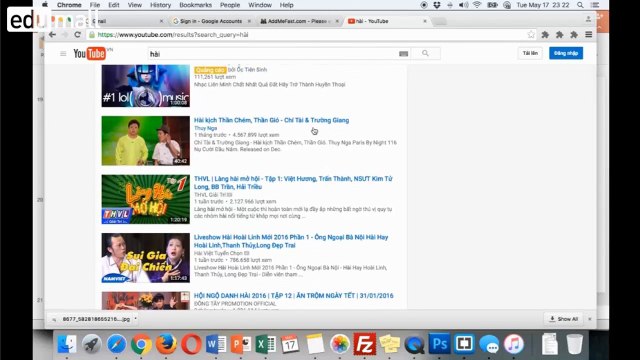Open the File menu
The width and height of the screenshot is (640, 360).
[x=95, y=5]
